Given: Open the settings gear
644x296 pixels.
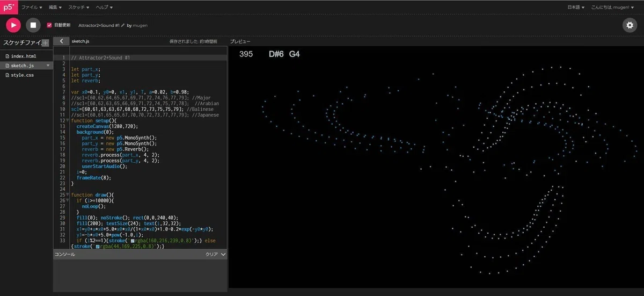Looking at the screenshot, I should [630, 25].
